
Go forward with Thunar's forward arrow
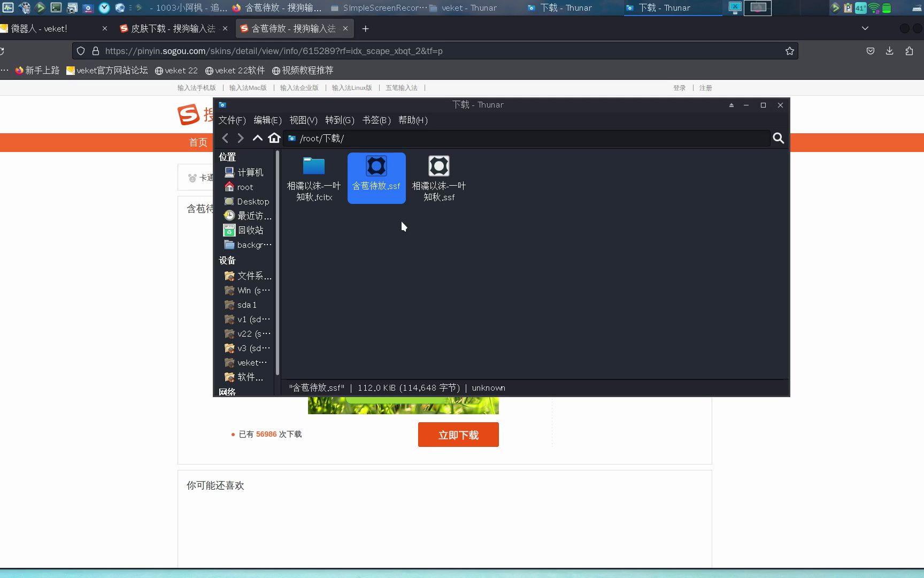(x=241, y=138)
